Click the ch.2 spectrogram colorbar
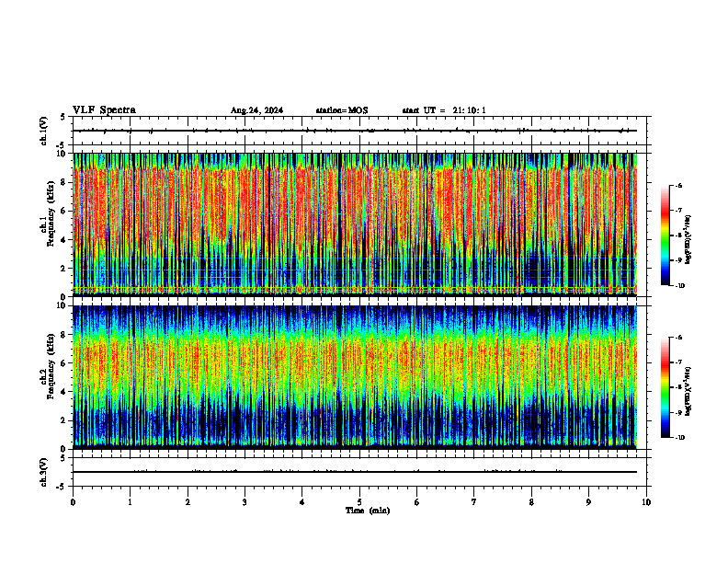The image size is (728, 563). (665, 387)
